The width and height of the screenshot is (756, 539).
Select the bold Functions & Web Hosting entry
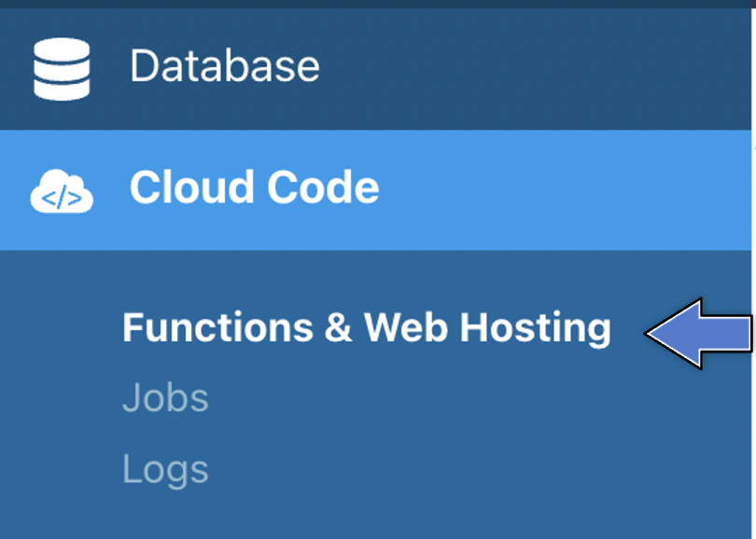click(x=367, y=328)
